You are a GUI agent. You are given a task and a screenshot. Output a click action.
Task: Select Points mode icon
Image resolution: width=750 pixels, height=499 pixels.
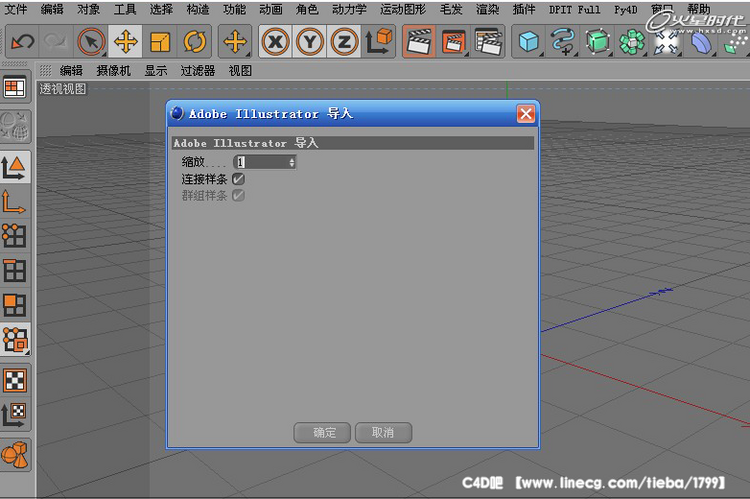pos(15,236)
